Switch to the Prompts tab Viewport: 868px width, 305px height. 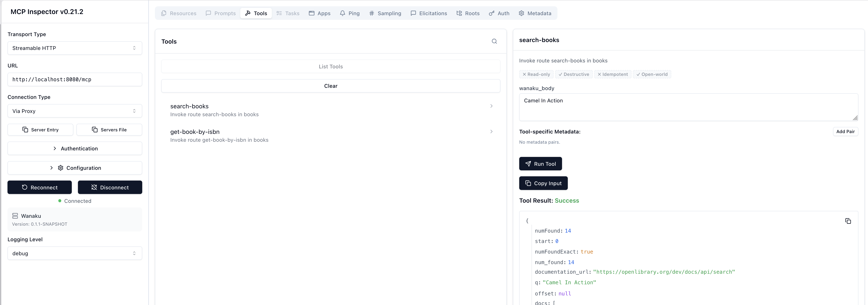[x=221, y=13]
